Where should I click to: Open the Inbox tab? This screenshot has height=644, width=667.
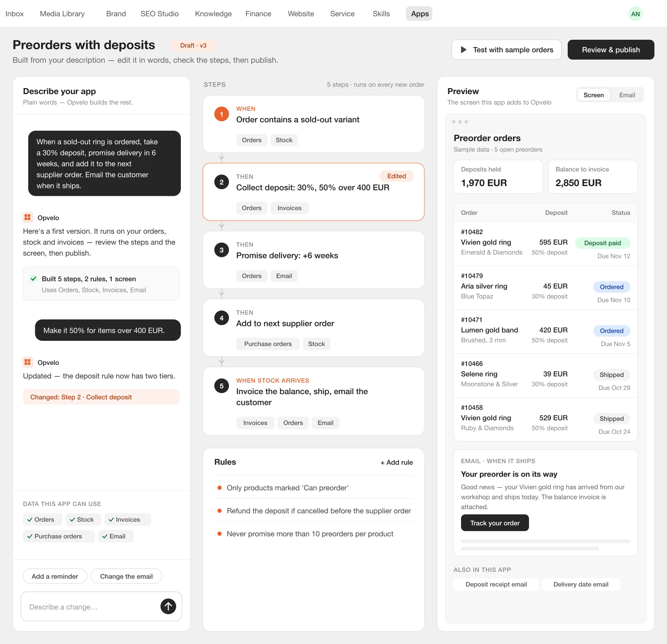click(x=15, y=14)
